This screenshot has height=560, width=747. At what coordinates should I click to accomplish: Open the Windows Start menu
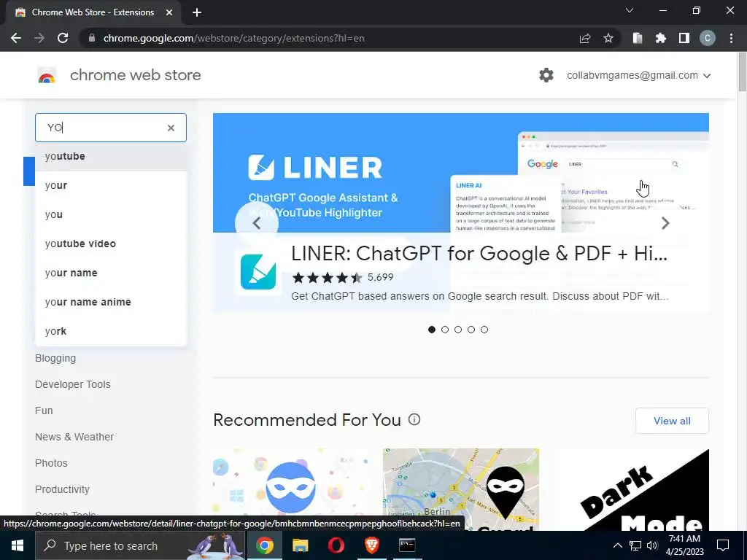tap(18, 545)
